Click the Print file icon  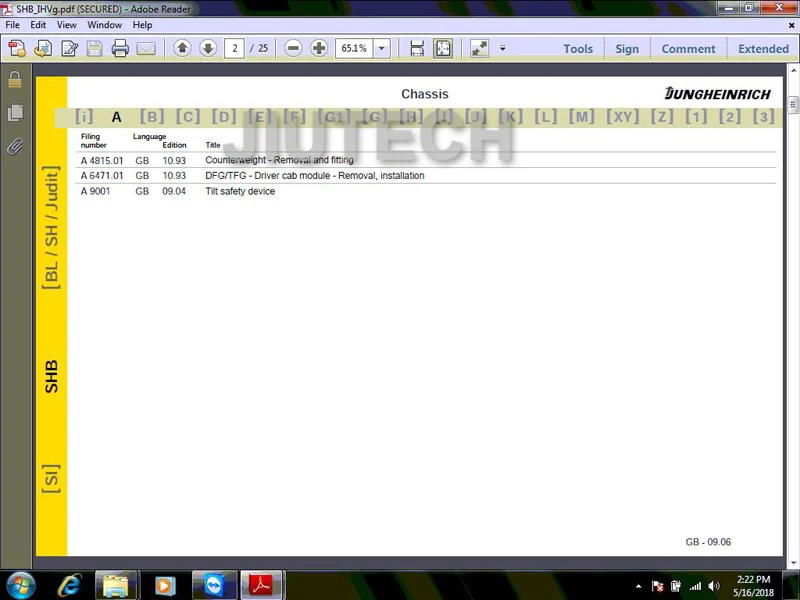(120, 48)
